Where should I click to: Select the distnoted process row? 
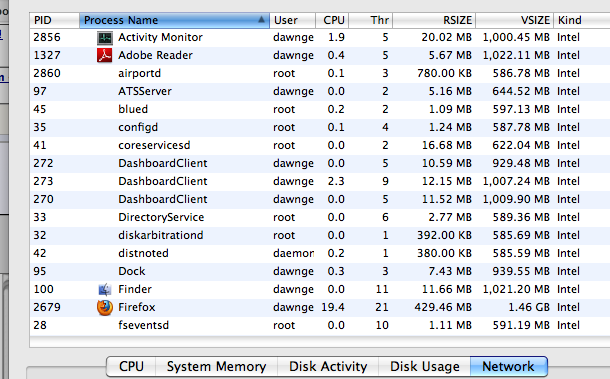pos(320,253)
